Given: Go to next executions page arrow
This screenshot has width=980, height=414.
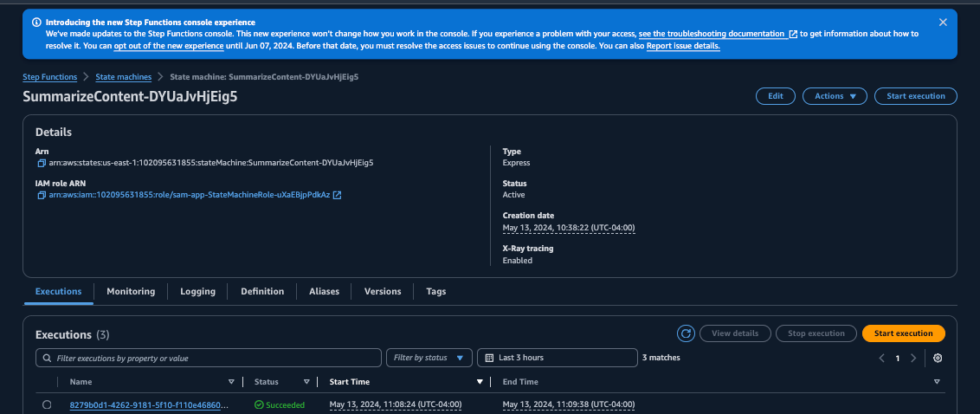Looking at the screenshot, I should (913, 358).
